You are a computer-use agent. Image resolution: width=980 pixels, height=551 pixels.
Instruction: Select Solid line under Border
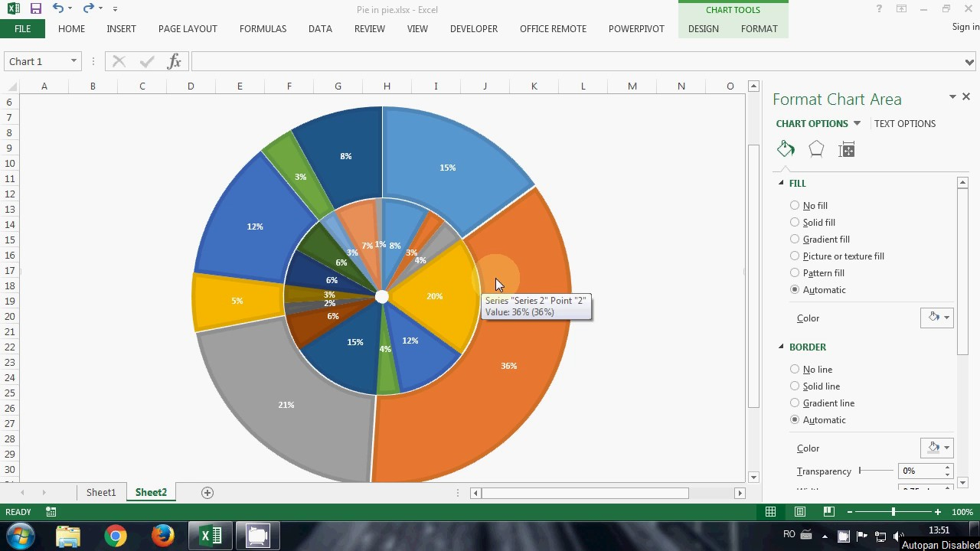pos(795,386)
